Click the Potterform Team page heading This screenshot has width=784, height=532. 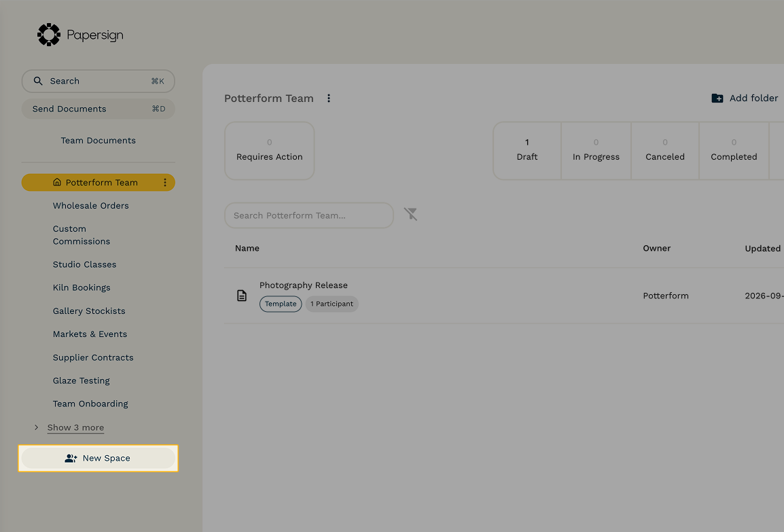(x=269, y=99)
